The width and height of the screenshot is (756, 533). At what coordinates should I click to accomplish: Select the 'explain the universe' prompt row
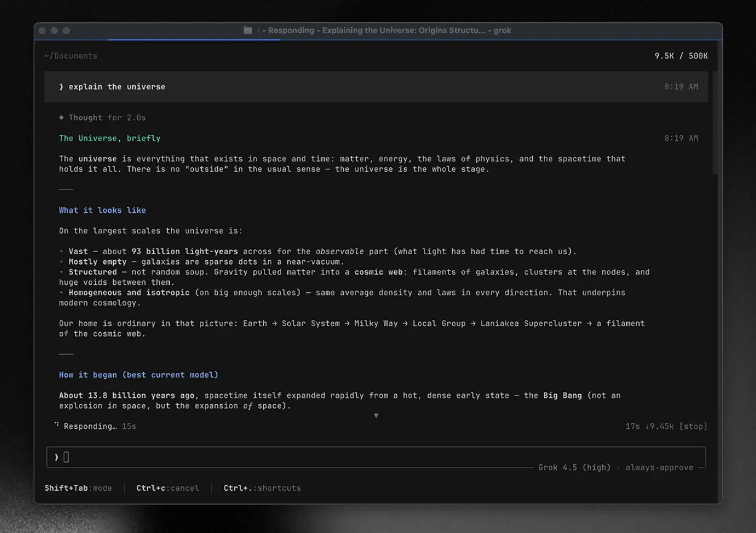click(376, 87)
